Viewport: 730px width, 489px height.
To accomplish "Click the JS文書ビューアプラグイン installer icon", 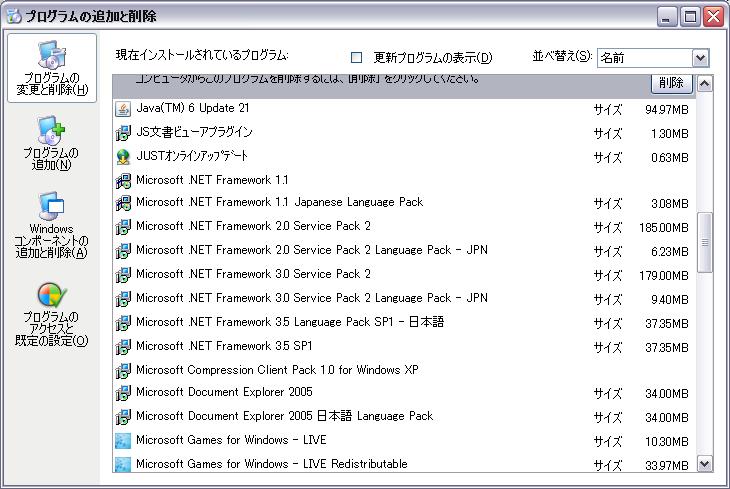I will 123,132.
